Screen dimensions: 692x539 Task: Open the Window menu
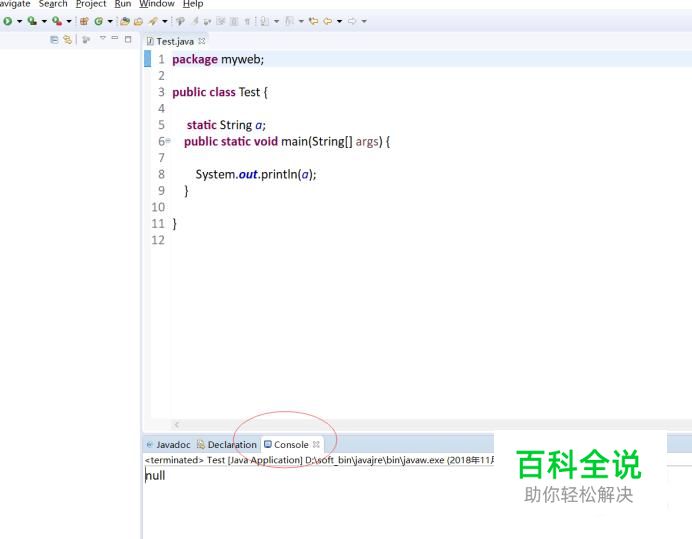(x=157, y=4)
